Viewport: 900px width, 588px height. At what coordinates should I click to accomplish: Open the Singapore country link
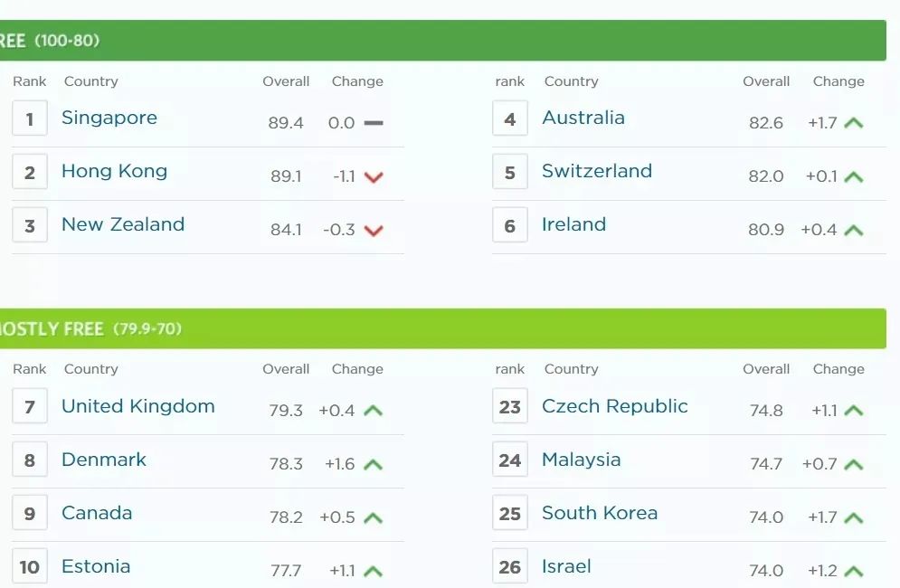109,119
